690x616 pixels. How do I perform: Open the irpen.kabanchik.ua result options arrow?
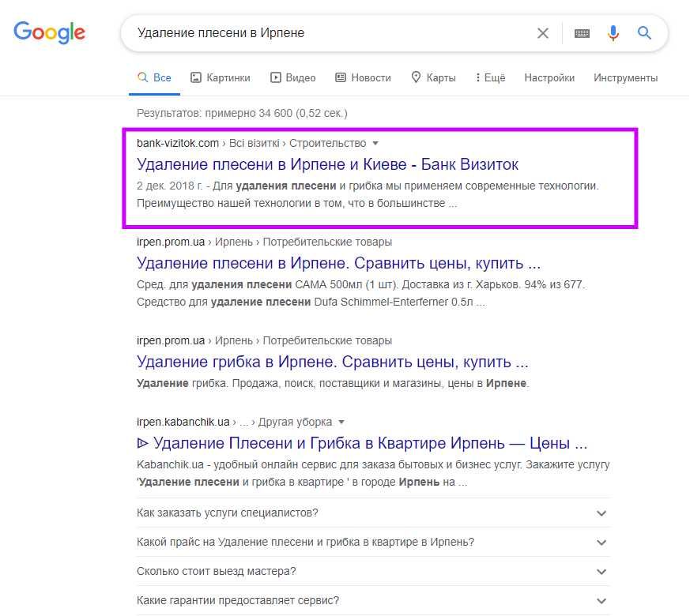pos(341,422)
